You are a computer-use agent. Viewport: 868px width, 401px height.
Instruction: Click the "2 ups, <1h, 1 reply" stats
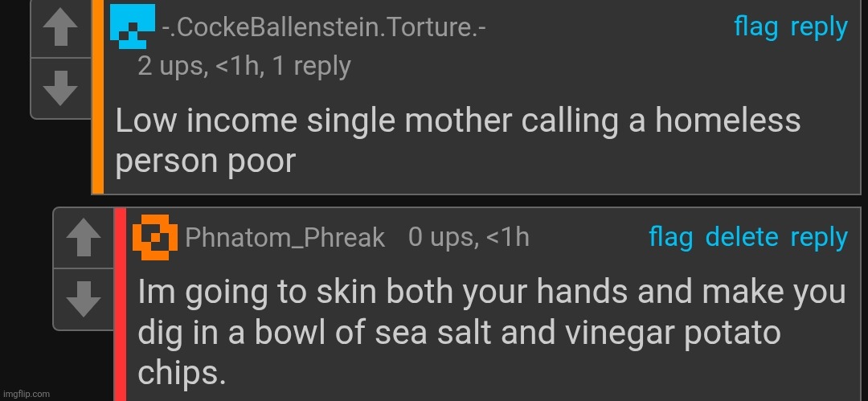244,66
